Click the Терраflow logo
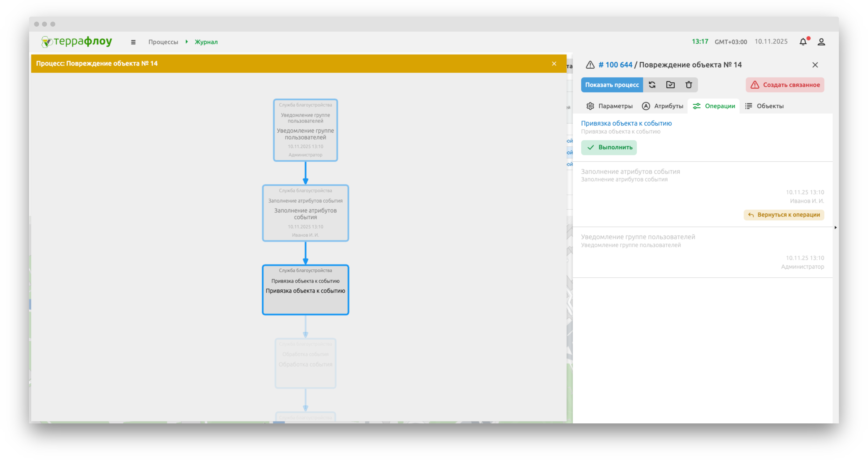 pyautogui.click(x=76, y=41)
